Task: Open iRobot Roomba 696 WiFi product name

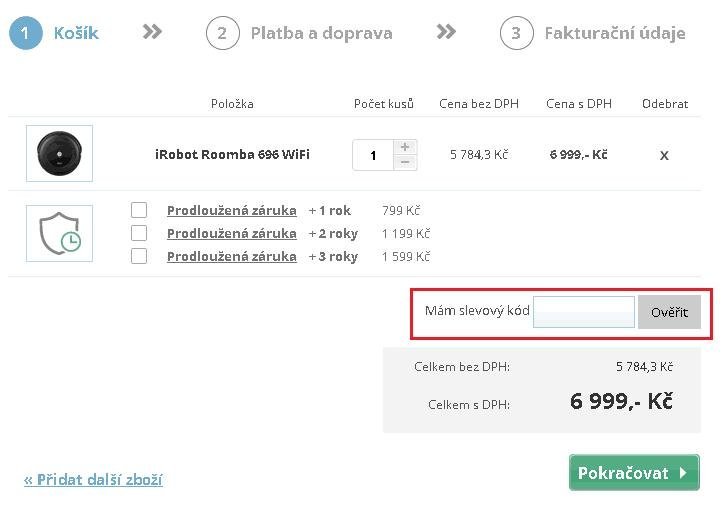Action: pyautogui.click(x=232, y=154)
